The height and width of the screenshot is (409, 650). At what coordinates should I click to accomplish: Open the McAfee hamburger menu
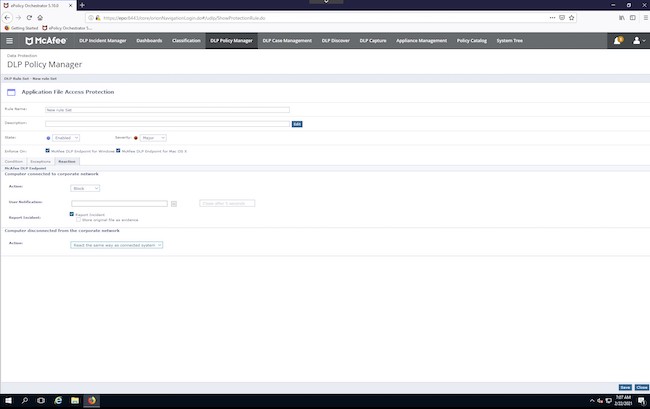pos(9,41)
